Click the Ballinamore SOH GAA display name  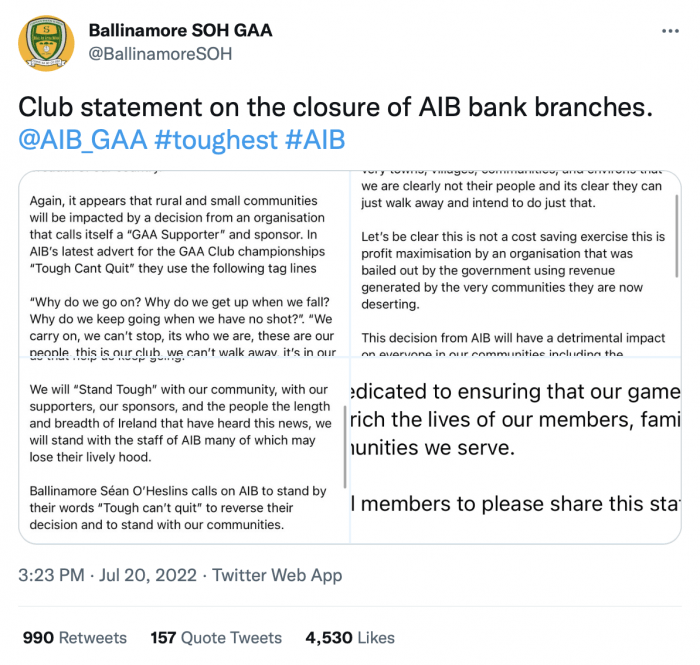coord(180,30)
